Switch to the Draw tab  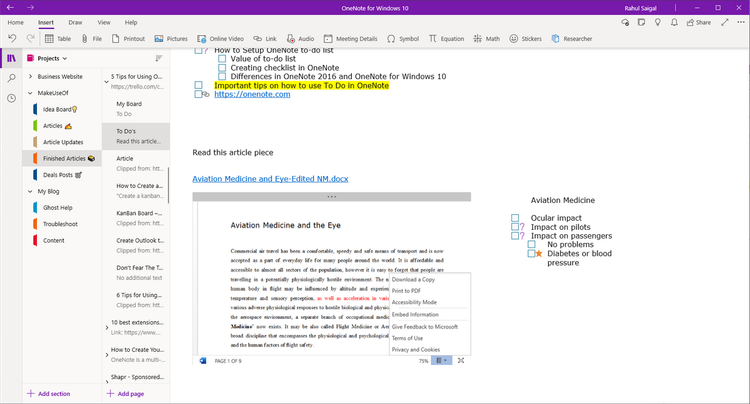(x=75, y=22)
